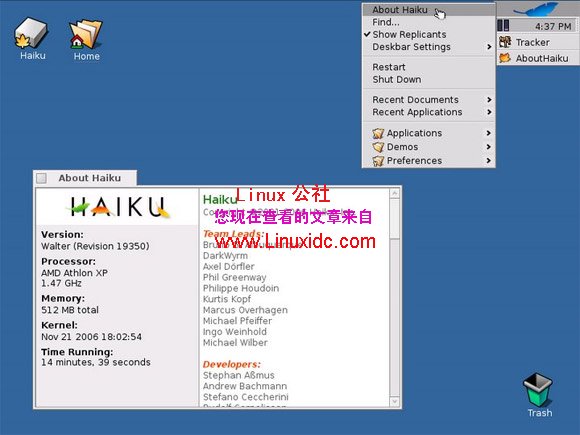Click the Tracker entry in Deskbar
The height and width of the screenshot is (435, 580).
[x=538, y=42]
